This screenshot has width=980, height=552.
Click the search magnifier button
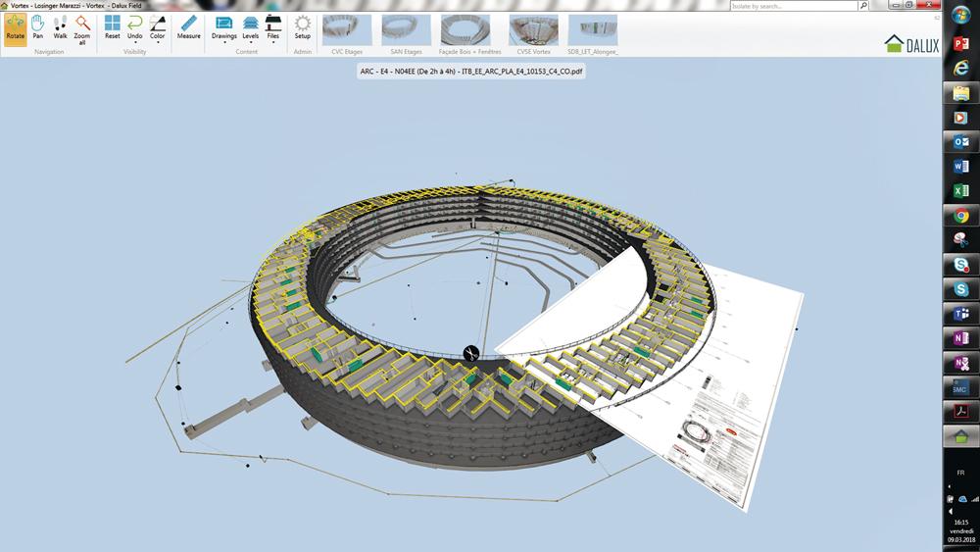pyautogui.click(x=863, y=6)
